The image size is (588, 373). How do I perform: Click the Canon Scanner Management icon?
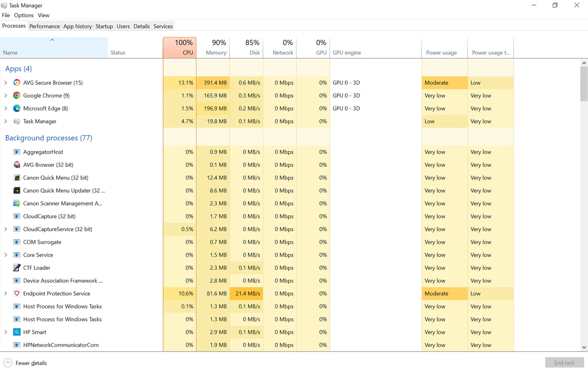(x=17, y=203)
